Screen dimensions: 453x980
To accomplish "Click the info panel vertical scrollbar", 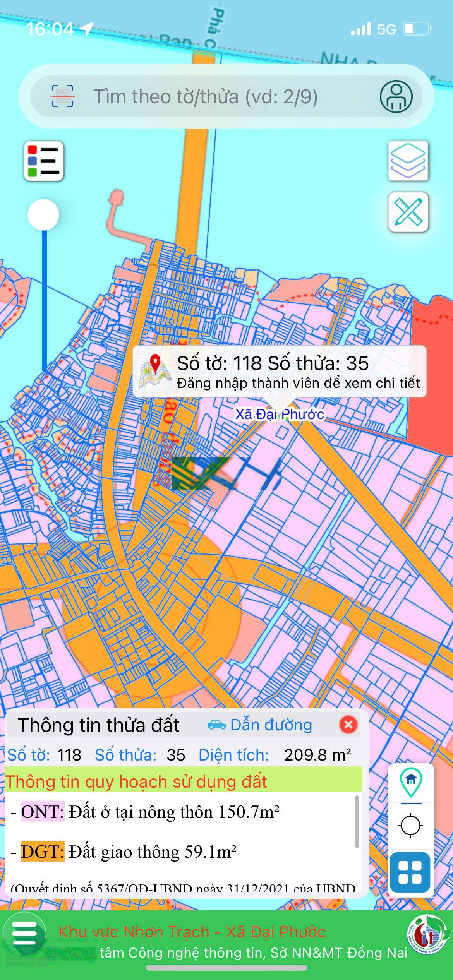I will [x=357, y=821].
